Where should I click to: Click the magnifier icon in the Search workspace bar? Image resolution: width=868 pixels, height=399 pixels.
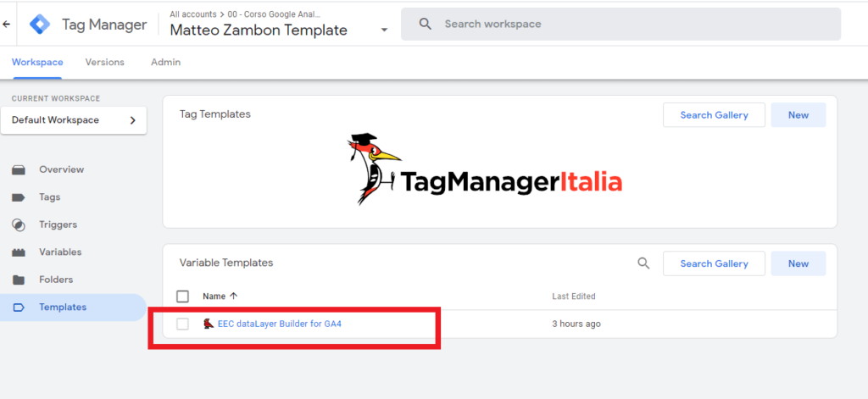426,24
